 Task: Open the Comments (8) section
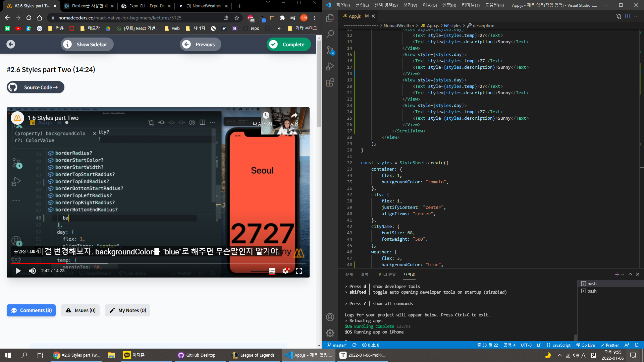32,310
